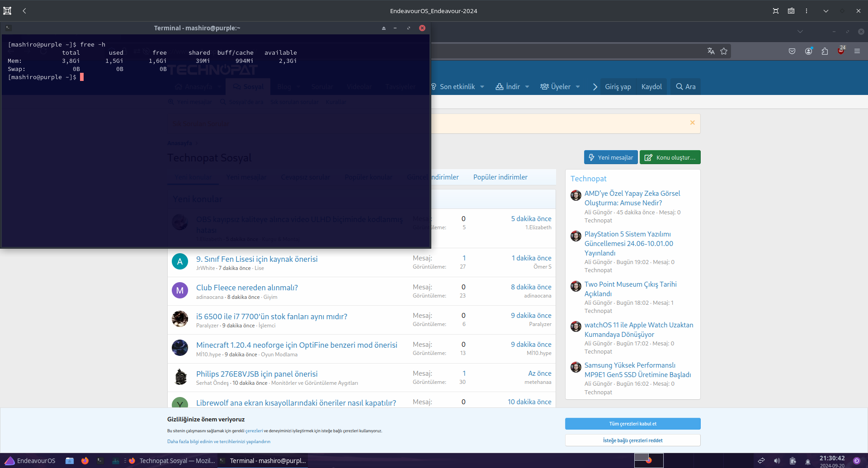Image resolution: width=868 pixels, height=468 pixels.
Task: Switch to Technopat Sosyal Firefox taskbar window
Action: 172,461
